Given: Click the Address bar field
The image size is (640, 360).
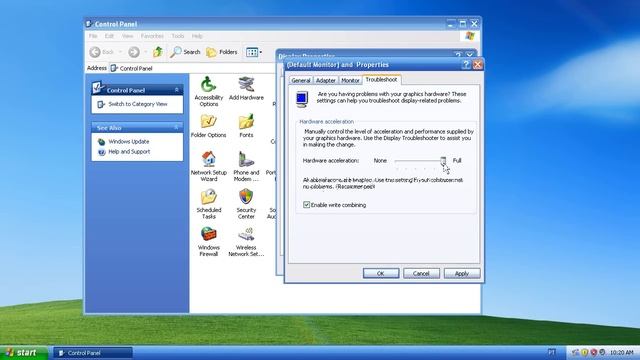Looking at the screenshot, I should (x=192, y=68).
